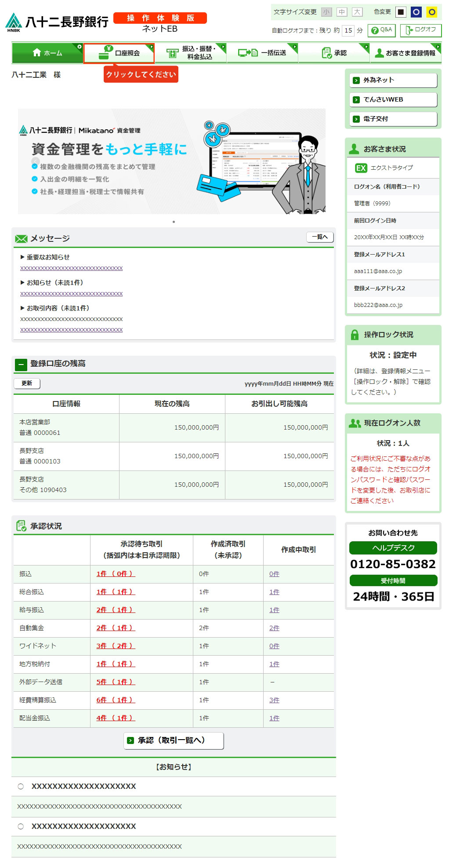Image resolution: width=449 pixels, height=868 pixels.
Task: Click the Mikatano 資金管理 banner
Action: (171, 161)
